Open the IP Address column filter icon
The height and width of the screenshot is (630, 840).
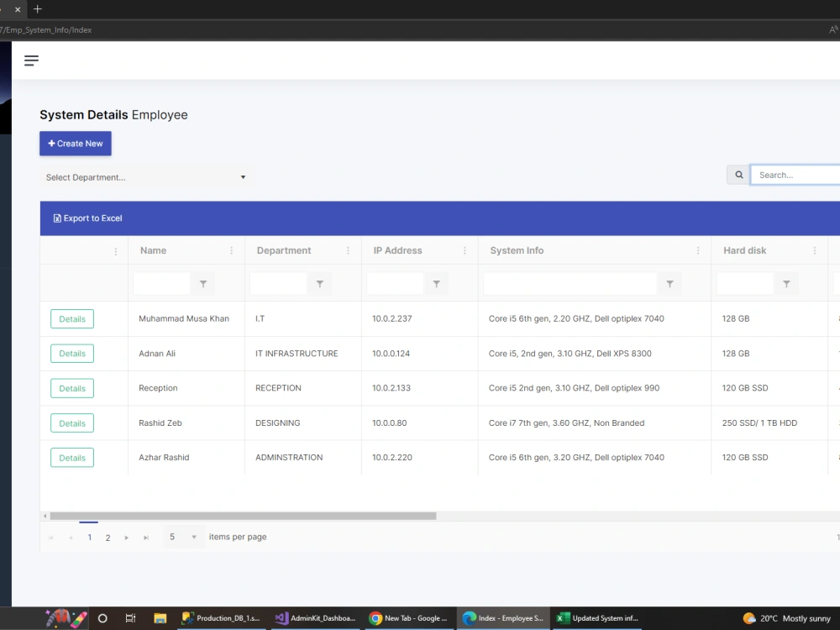436,283
